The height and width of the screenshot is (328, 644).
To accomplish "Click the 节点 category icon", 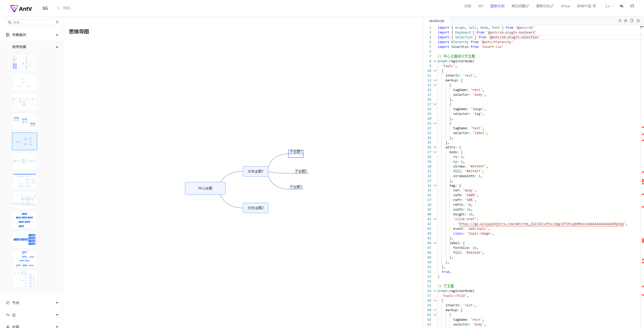I will 8,303.
